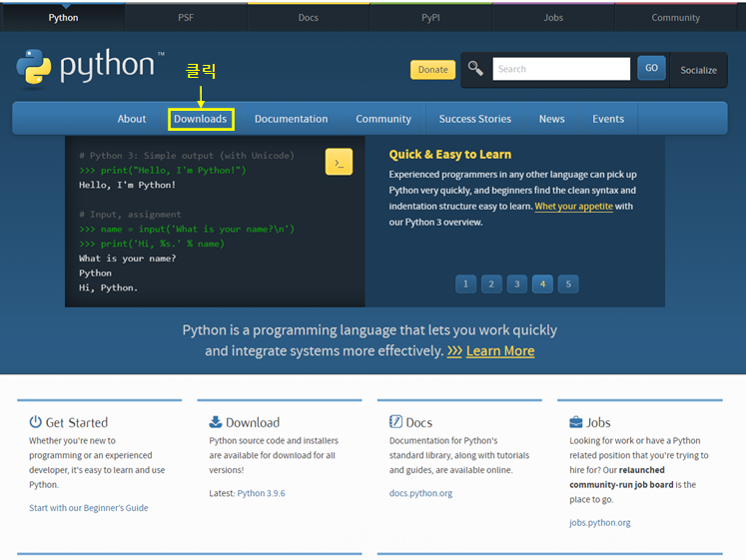Switch to slide 5
Screen dimensions: 746x560
[568, 284]
